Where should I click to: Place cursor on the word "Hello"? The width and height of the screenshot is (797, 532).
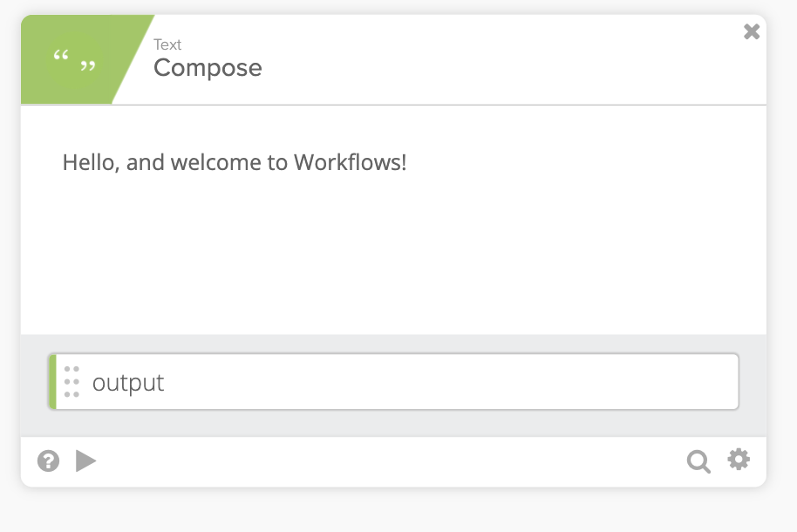(x=89, y=162)
